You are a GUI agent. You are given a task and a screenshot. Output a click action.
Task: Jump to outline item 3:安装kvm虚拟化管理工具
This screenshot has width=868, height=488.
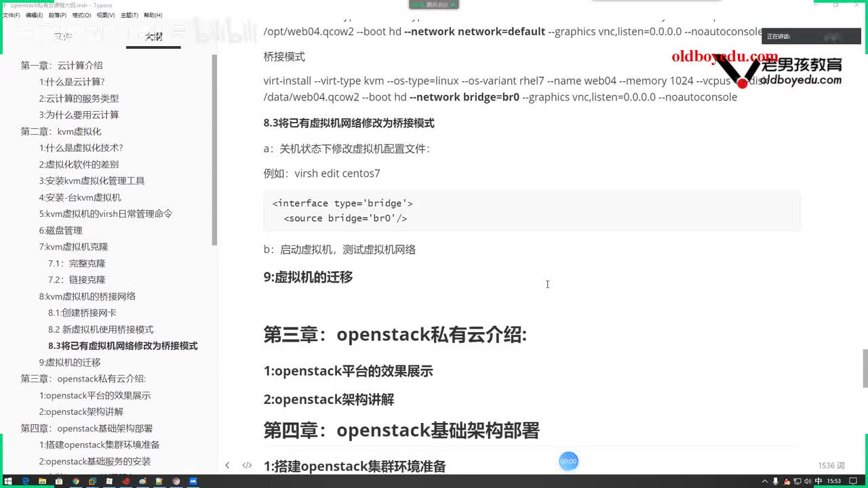(92, 181)
